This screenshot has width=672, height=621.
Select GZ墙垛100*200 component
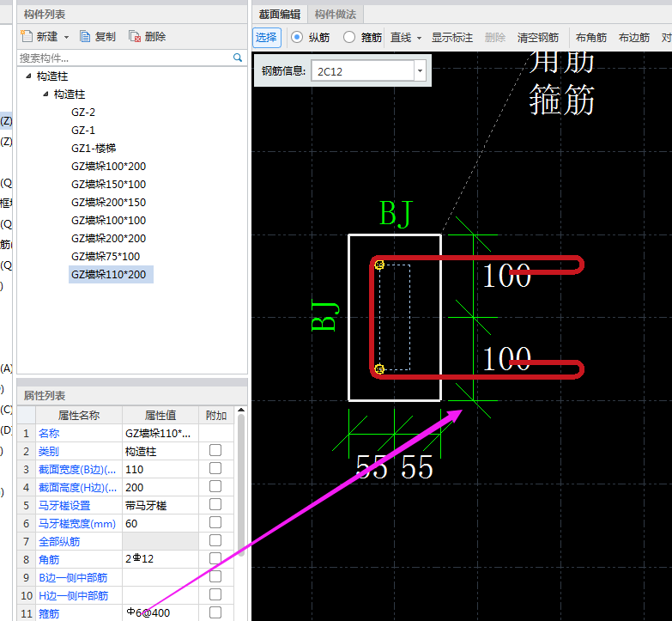point(108,166)
